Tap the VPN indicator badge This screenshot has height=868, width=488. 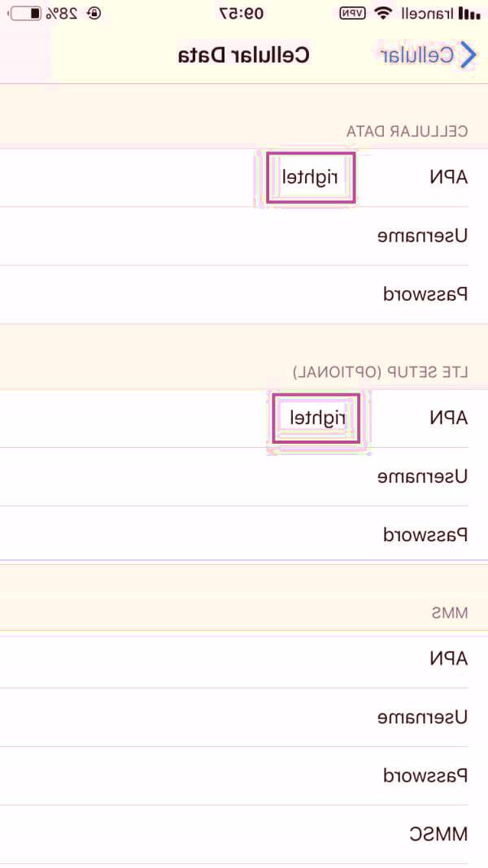(352, 14)
